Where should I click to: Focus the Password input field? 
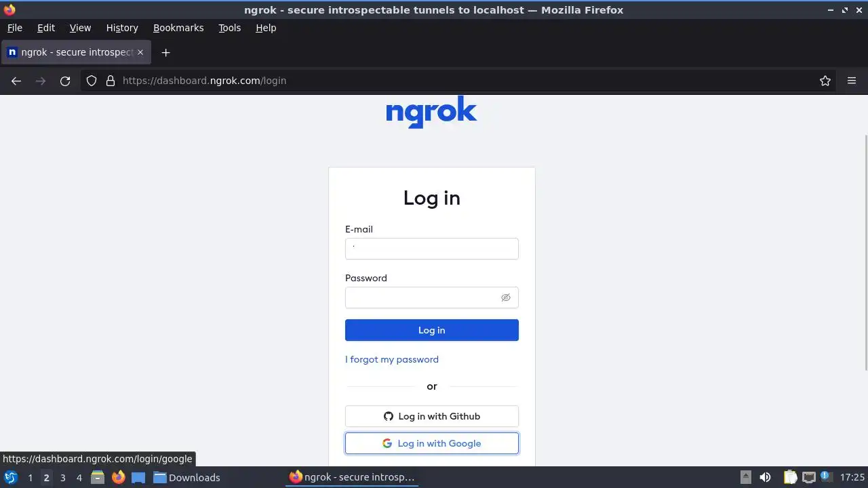(x=432, y=298)
